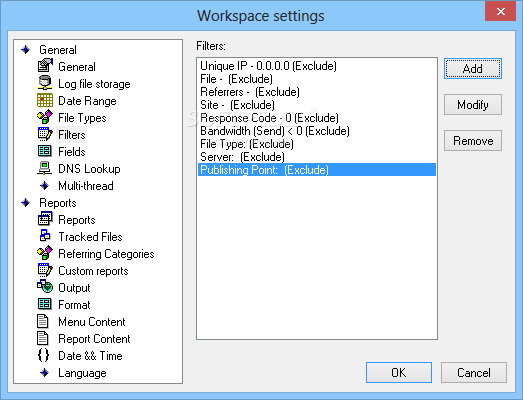Go to Output settings
Image resolution: width=523 pixels, height=400 pixels.
(74, 288)
